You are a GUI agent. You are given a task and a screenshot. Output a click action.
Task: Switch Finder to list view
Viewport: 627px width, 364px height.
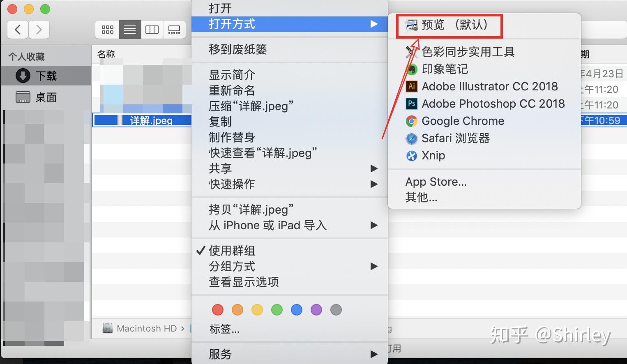130,30
